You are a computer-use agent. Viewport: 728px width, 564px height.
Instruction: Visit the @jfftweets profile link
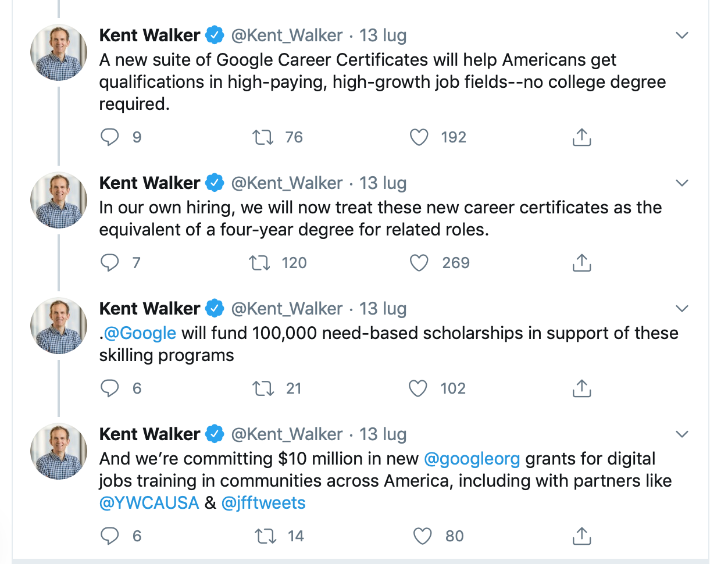click(263, 503)
